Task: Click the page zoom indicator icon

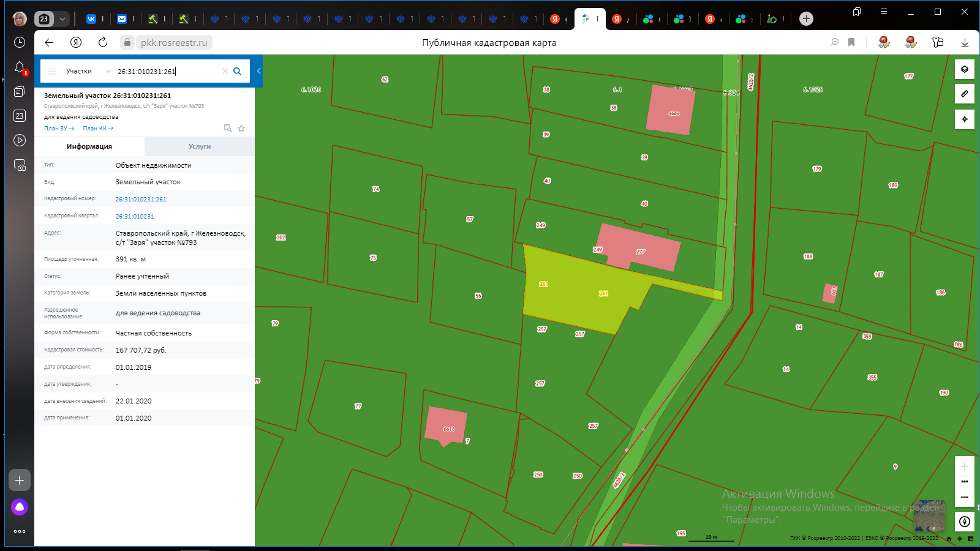Action: point(834,42)
